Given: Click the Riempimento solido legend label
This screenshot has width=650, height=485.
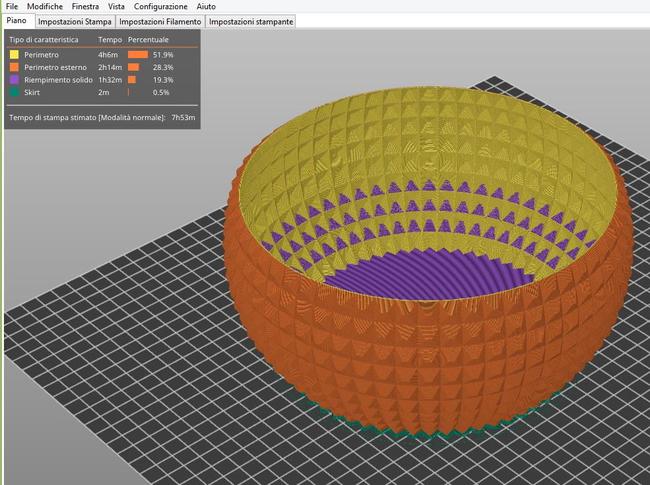Looking at the screenshot, I should tap(58, 79).
